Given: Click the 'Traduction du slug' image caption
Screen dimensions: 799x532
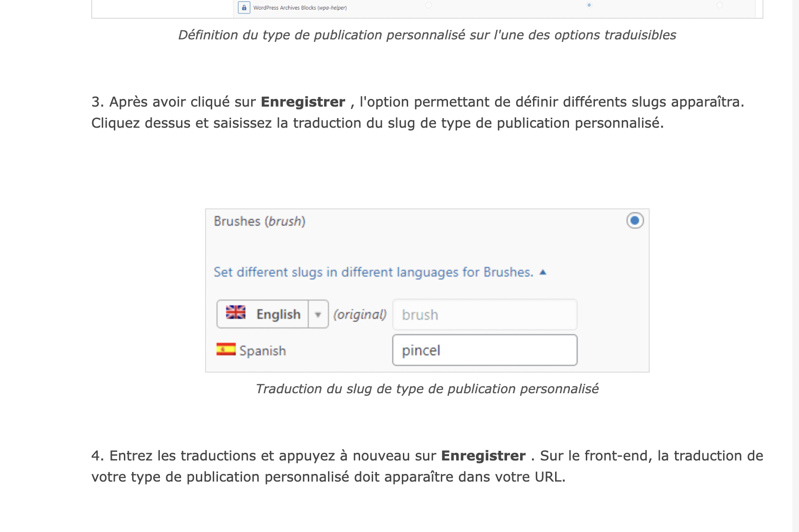Looking at the screenshot, I should point(427,389).
